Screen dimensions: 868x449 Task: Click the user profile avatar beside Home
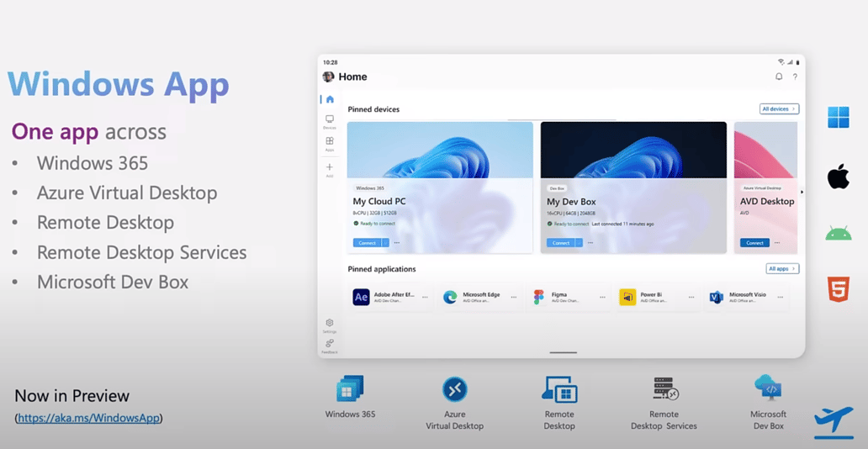[x=328, y=77]
